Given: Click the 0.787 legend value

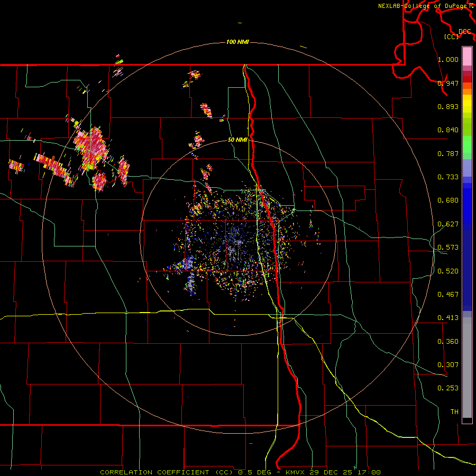Looking at the screenshot, I should 448,153.
